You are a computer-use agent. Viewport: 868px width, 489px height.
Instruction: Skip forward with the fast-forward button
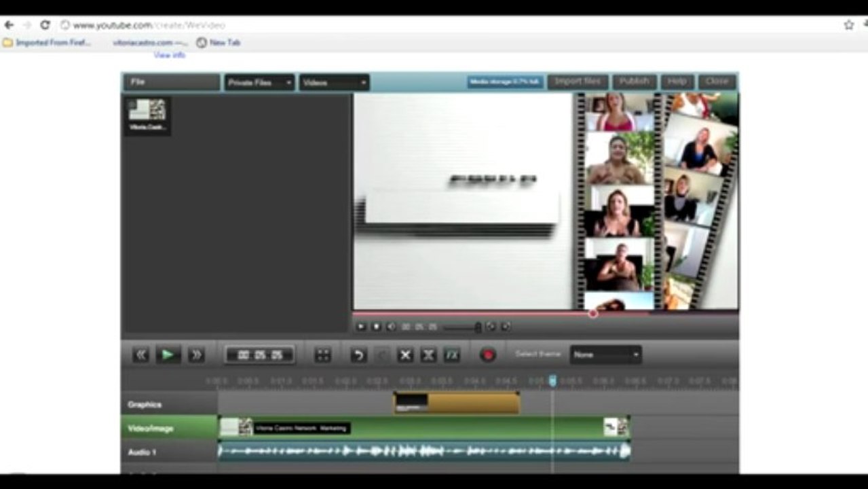[x=196, y=355]
